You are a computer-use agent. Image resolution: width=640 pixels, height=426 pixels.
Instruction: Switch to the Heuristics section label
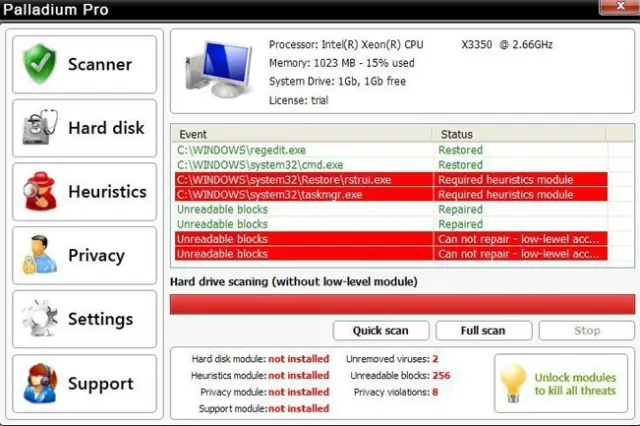click(107, 192)
